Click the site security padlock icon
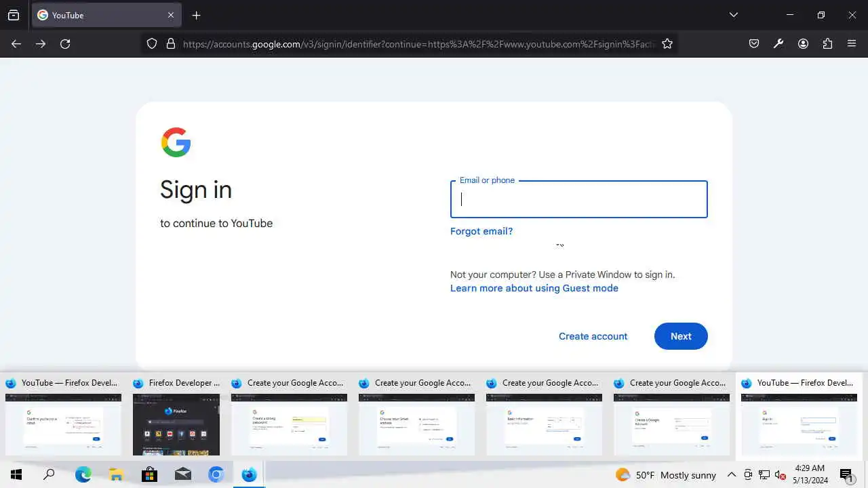 pyautogui.click(x=171, y=43)
